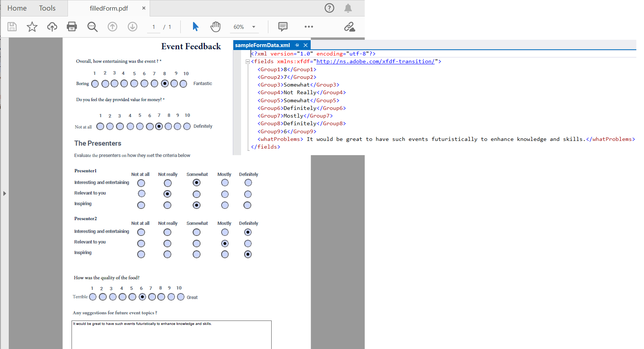
Task: Collapse the fields XML node
Action: pyautogui.click(x=248, y=62)
